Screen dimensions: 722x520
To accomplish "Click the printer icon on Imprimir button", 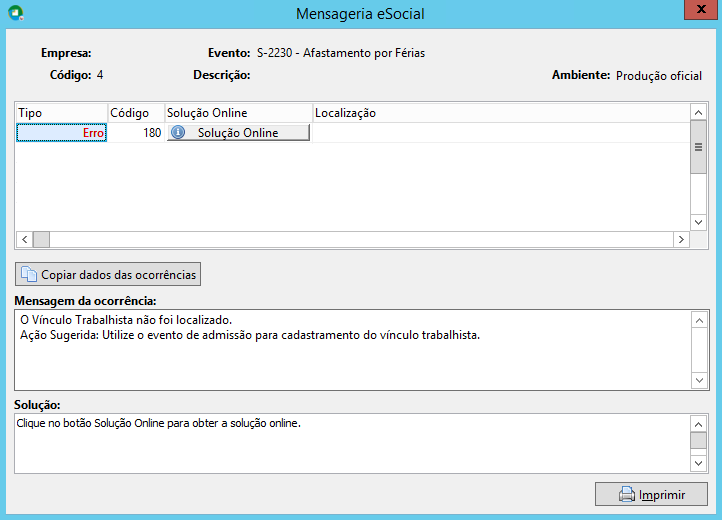I will 627,494.
